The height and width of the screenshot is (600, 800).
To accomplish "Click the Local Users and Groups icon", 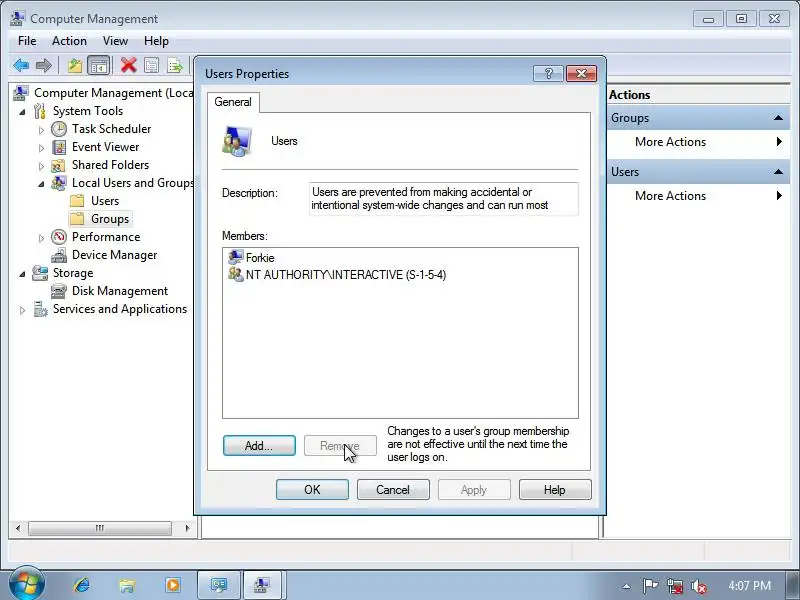I will (x=59, y=183).
